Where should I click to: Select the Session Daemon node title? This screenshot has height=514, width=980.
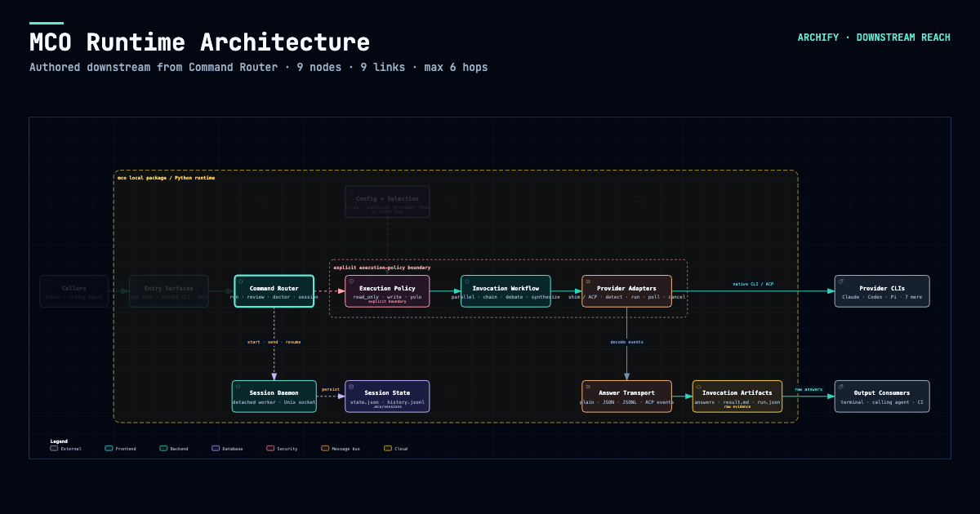pyautogui.click(x=274, y=393)
